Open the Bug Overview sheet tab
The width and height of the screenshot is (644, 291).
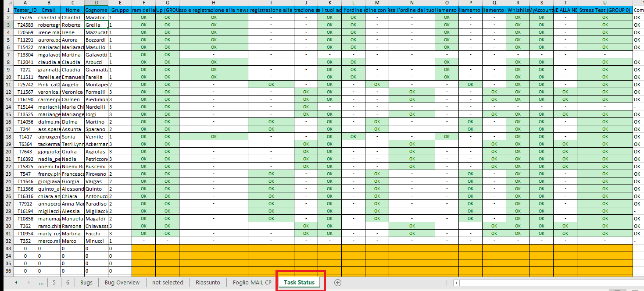(122, 283)
